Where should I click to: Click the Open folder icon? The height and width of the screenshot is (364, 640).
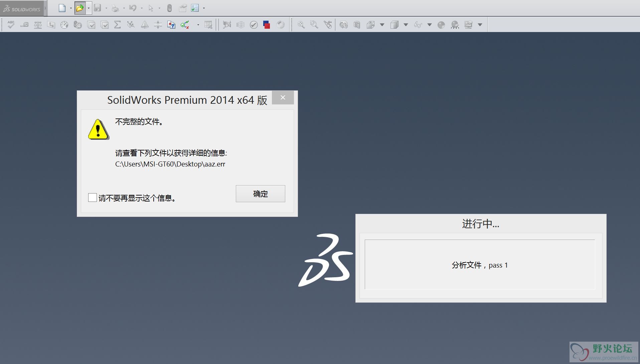(80, 8)
